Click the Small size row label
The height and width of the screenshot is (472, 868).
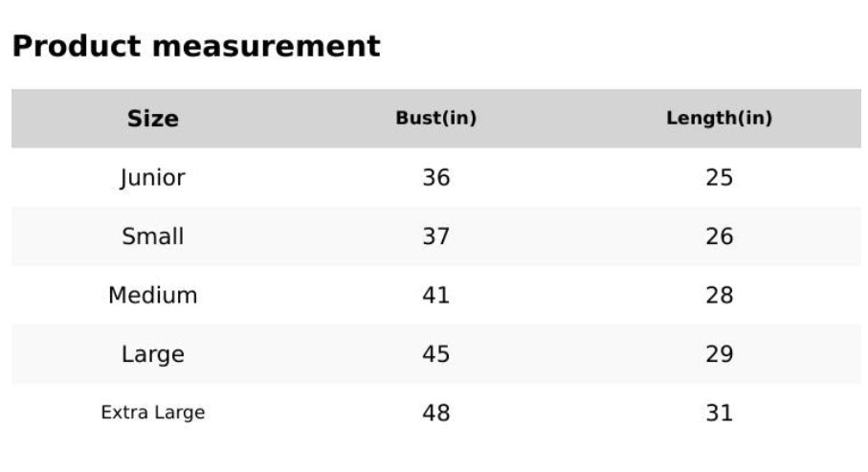click(153, 236)
